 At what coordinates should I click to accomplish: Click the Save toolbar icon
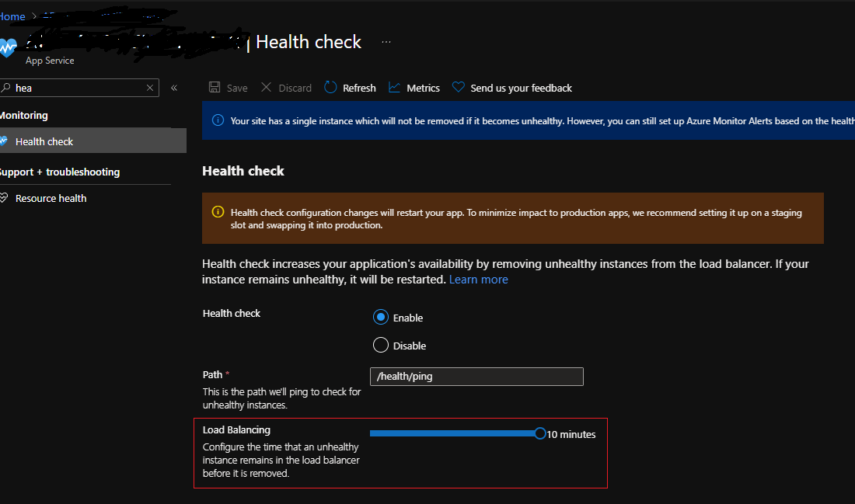(214, 88)
